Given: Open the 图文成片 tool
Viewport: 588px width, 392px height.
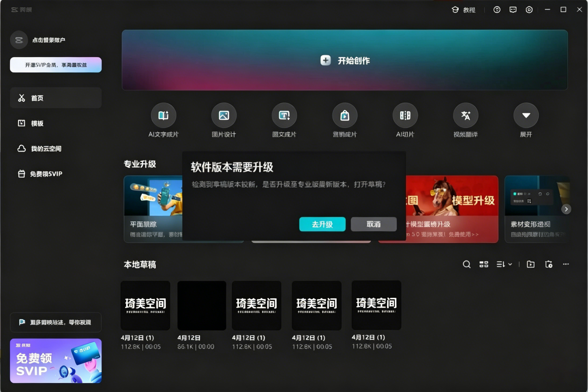Looking at the screenshot, I should point(284,116).
